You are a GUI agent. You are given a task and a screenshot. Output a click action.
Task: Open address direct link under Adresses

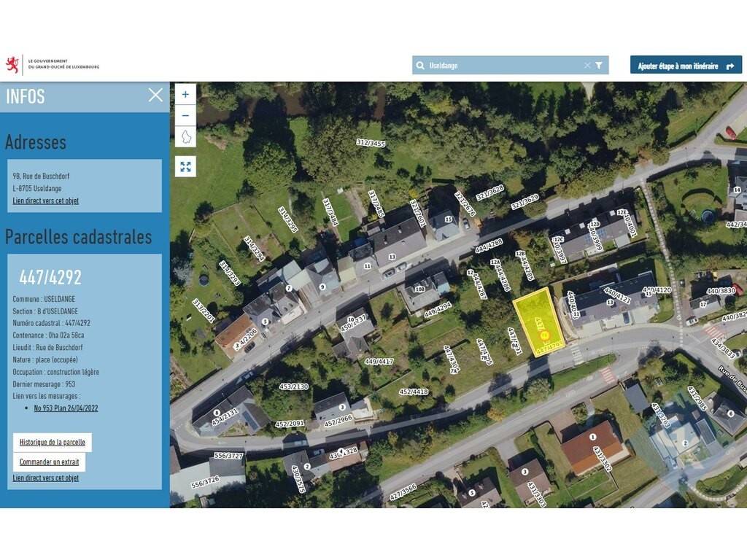45,201
